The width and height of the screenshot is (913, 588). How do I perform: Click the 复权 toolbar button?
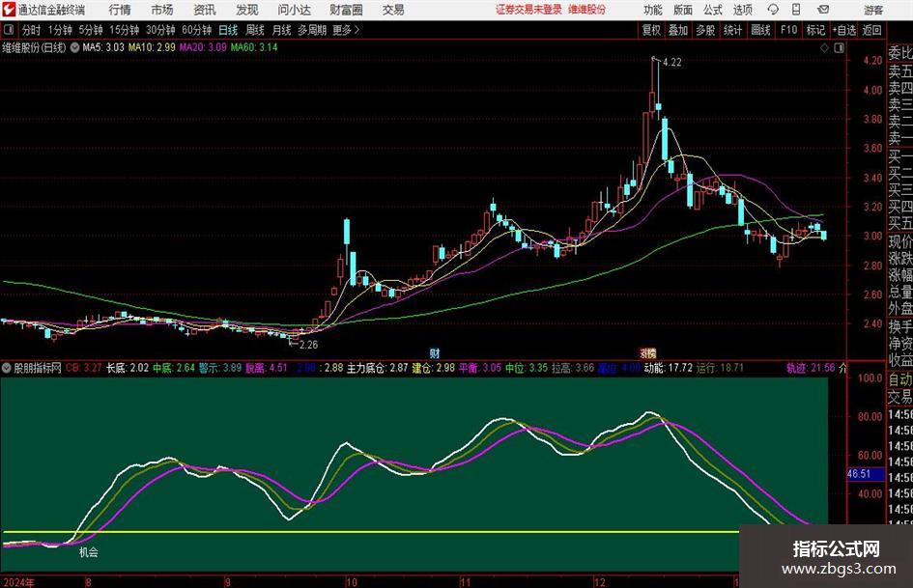coord(651,30)
